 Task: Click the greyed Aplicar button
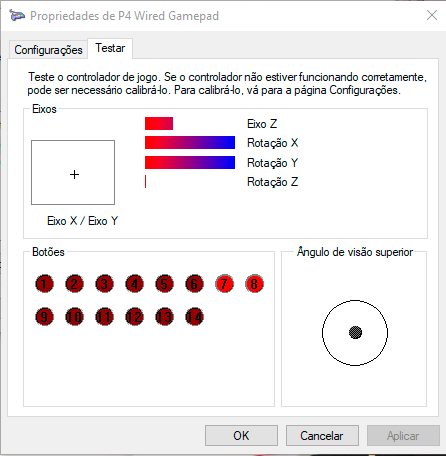403,435
